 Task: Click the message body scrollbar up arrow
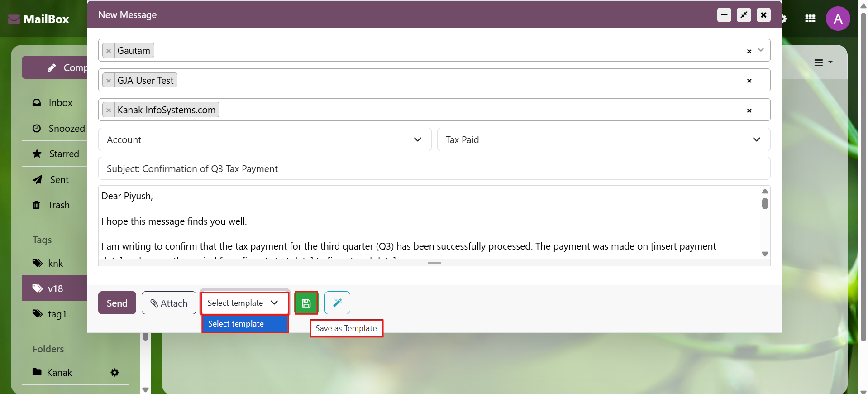point(765,191)
